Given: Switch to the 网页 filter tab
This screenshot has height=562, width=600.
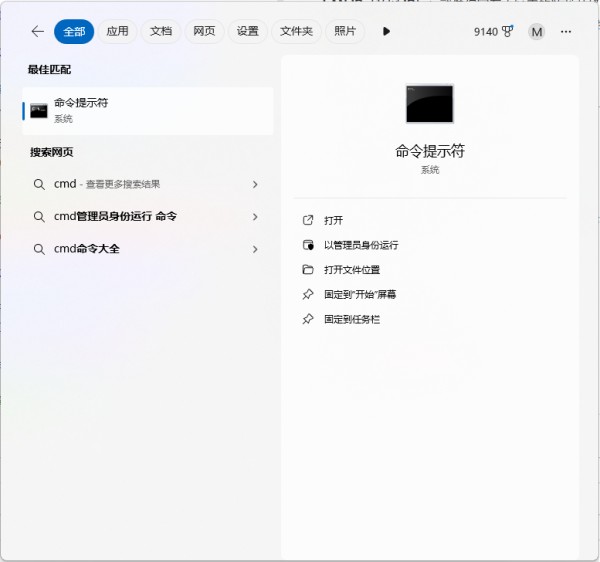Looking at the screenshot, I should coord(204,31).
